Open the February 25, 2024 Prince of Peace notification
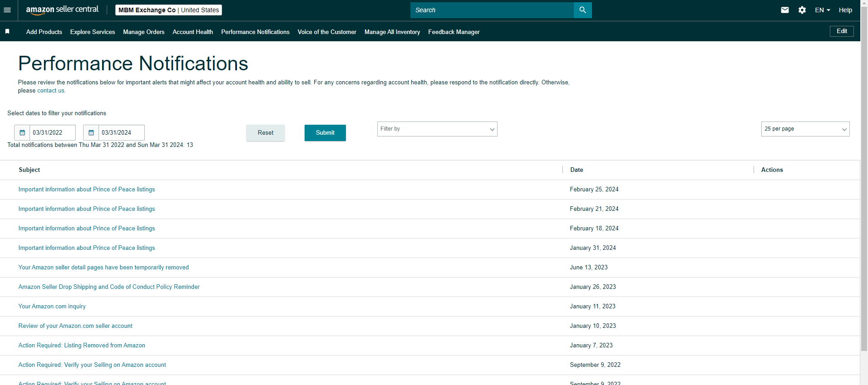This screenshot has width=868, height=385. (x=87, y=190)
